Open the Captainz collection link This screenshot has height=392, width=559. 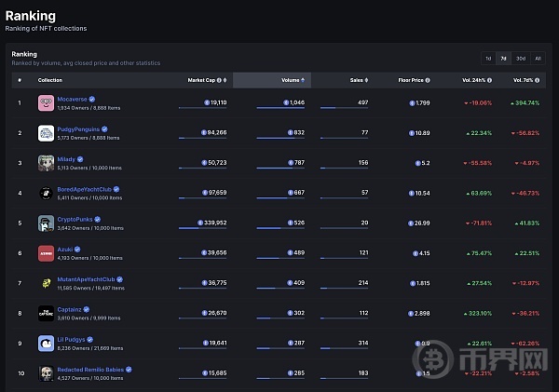point(69,309)
